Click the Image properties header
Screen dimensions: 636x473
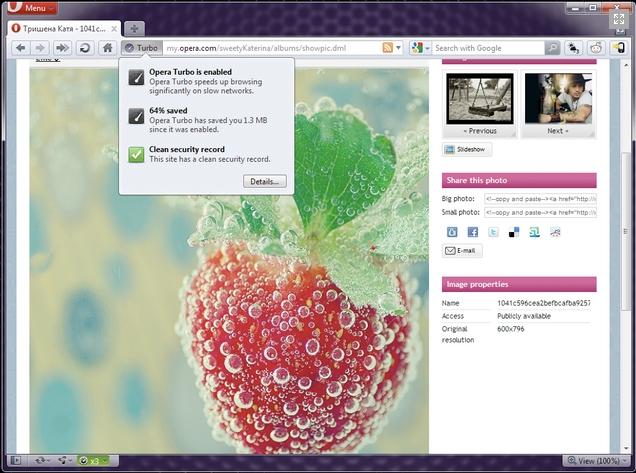point(519,284)
